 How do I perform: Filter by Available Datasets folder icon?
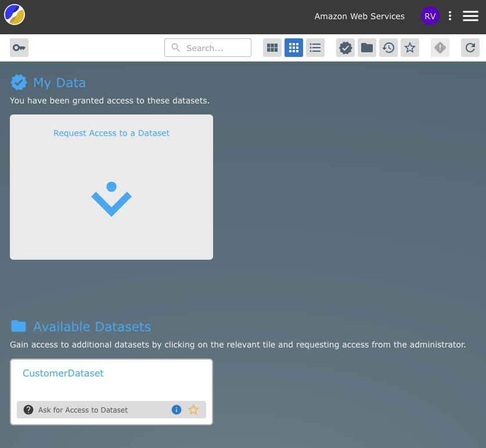366,48
